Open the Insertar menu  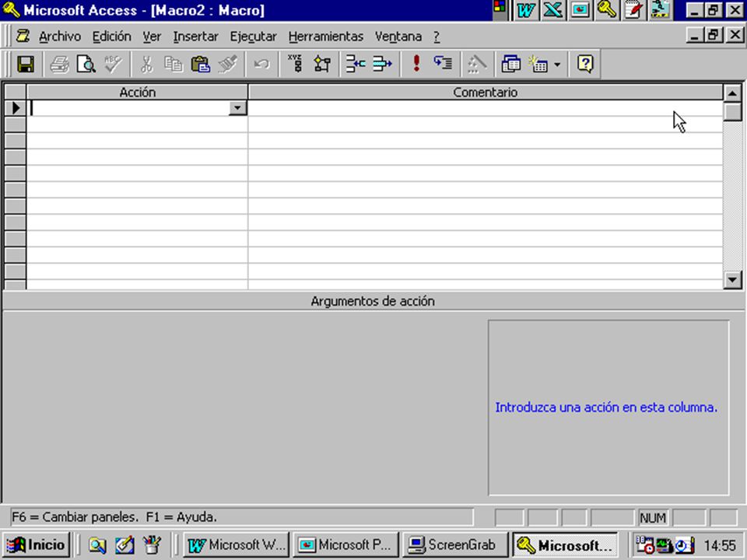[195, 37]
